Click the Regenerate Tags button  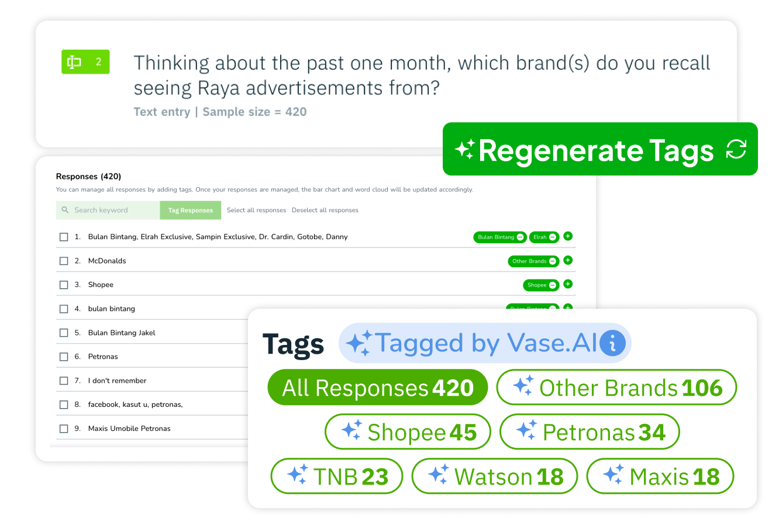click(599, 150)
